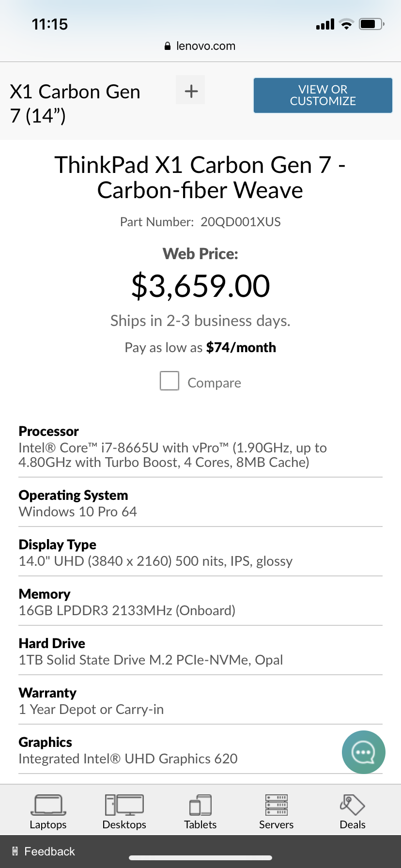Tap the padlock icon beside lenovo.com
The height and width of the screenshot is (868, 401).
click(168, 46)
